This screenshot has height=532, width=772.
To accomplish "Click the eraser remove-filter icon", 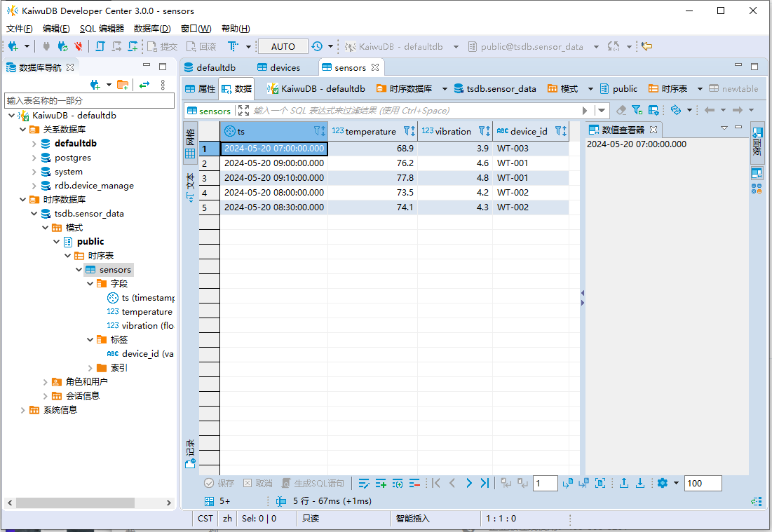I will (621, 110).
